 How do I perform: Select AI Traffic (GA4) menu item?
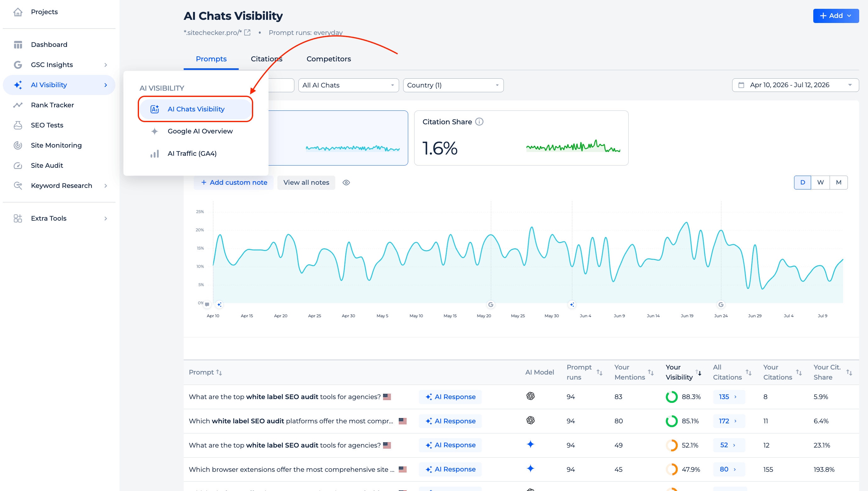tap(195, 154)
